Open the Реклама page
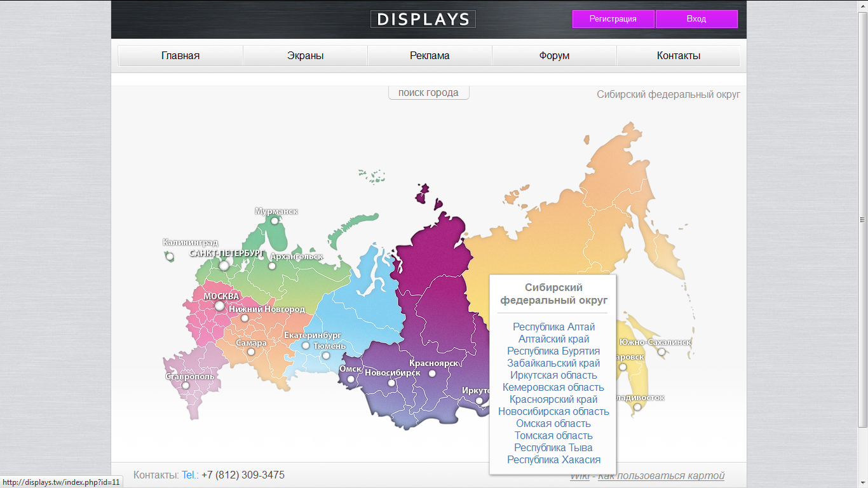The image size is (868, 488). click(430, 56)
